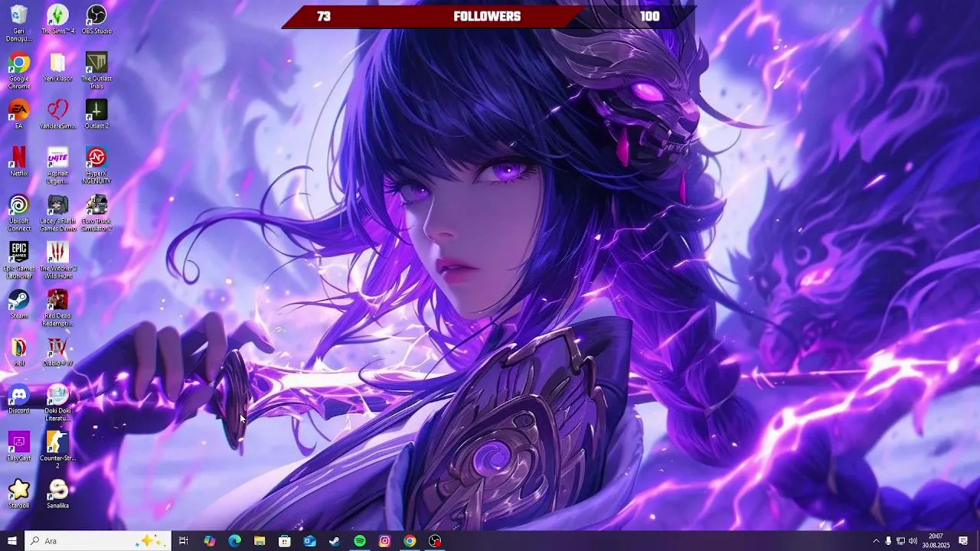Viewport: 980px width, 551px height.
Task: Select The Outlast Trials shortcut
Action: [96, 70]
